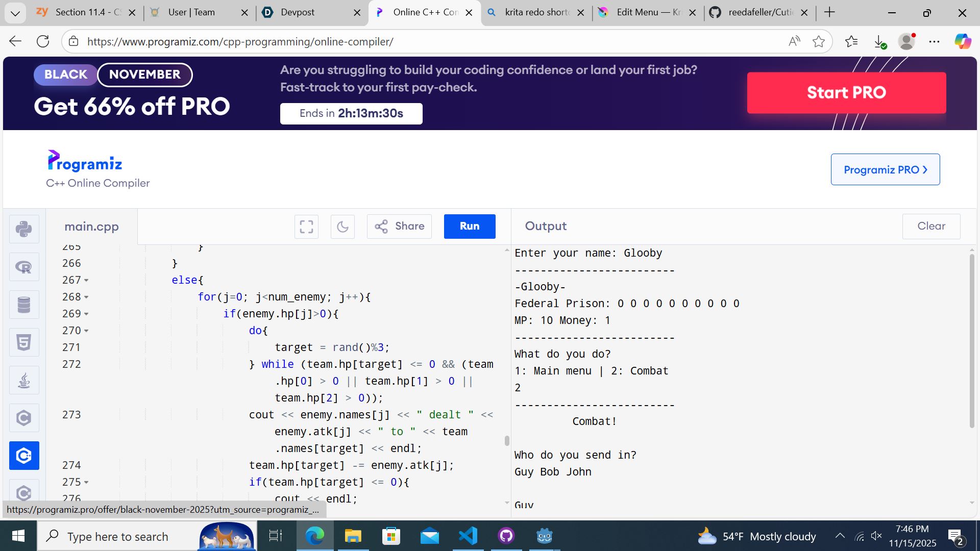Open the SQL database compiler icon
The height and width of the screenshot is (551, 980).
(x=24, y=305)
